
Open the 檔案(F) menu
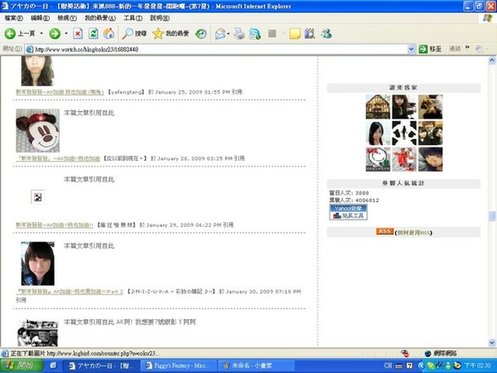14,18
